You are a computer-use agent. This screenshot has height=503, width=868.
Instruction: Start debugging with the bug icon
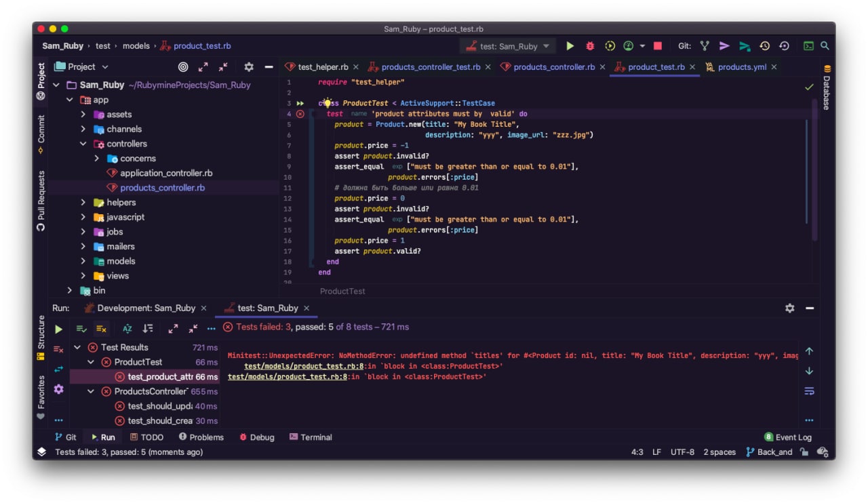point(590,46)
